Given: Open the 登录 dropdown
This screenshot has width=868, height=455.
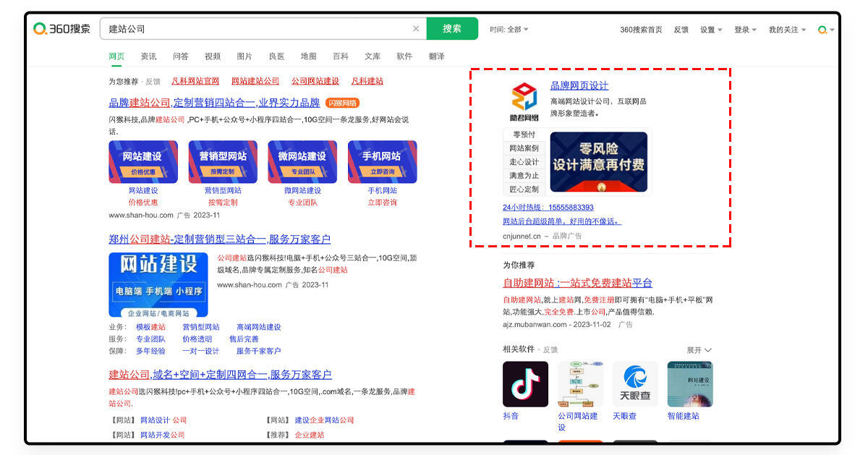Looking at the screenshot, I should pyautogui.click(x=745, y=30).
